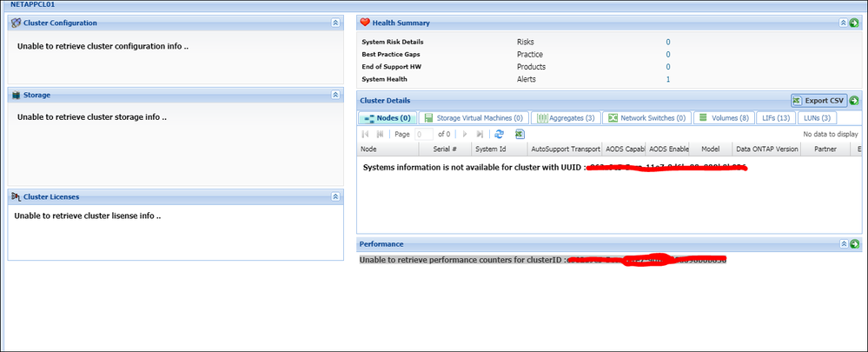Switch to the Aggregates (3) tab
The height and width of the screenshot is (352, 868).
566,118
